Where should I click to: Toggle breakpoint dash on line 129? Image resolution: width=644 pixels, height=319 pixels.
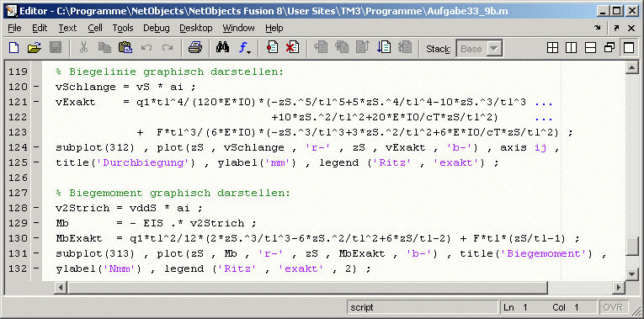click(36, 223)
